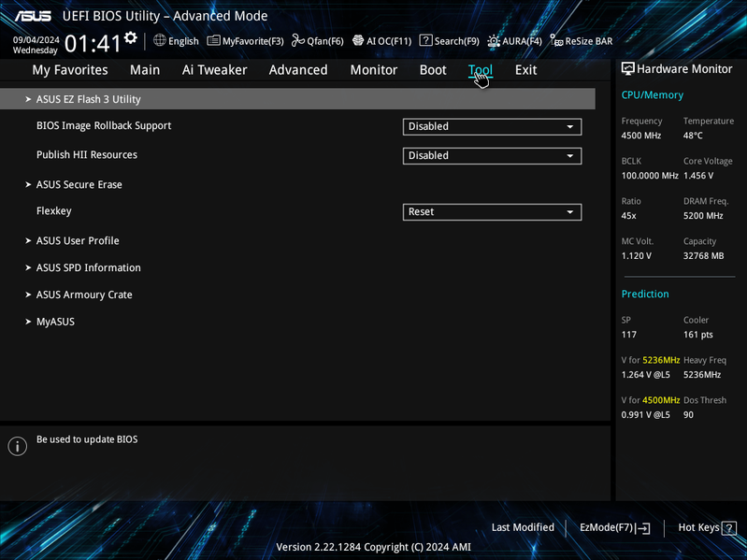Go to the Monitor tab
The image size is (747, 560).
[x=374, y=70]
